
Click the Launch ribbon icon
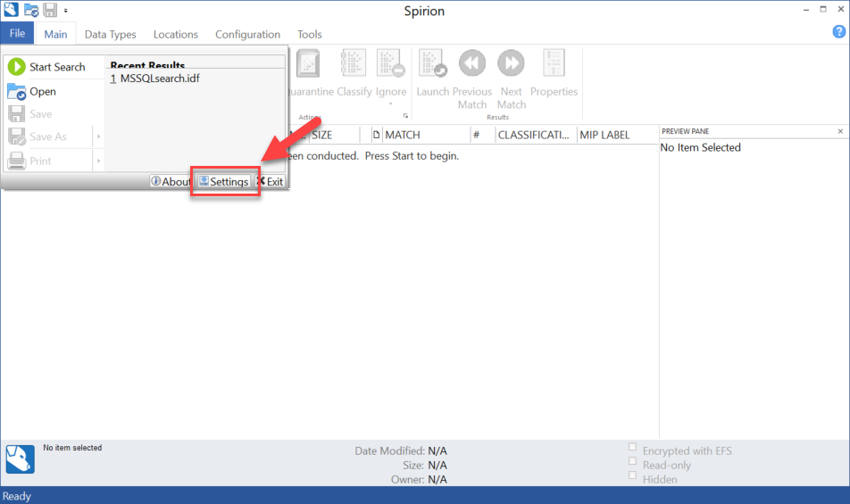coord(432,63)
